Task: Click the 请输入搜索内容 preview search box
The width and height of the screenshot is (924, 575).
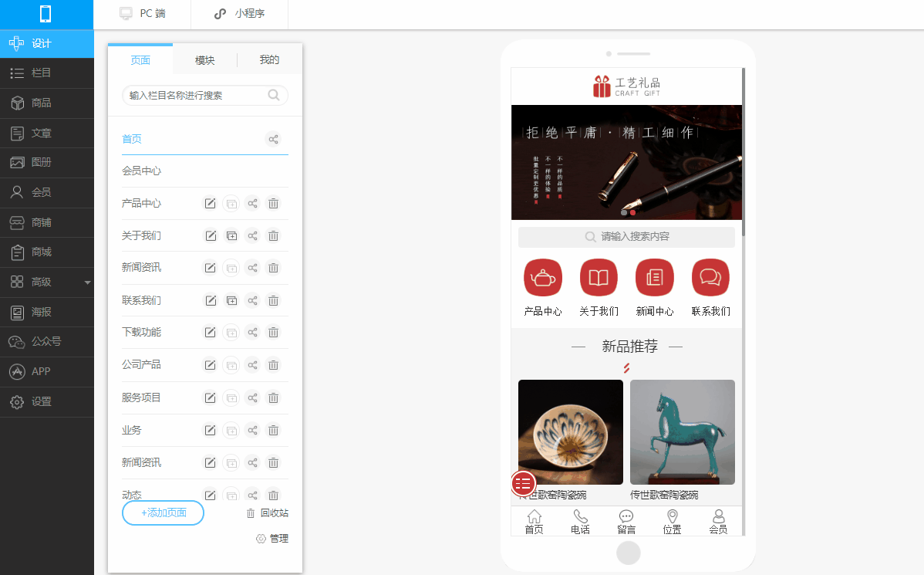Action: click(626, 236)
